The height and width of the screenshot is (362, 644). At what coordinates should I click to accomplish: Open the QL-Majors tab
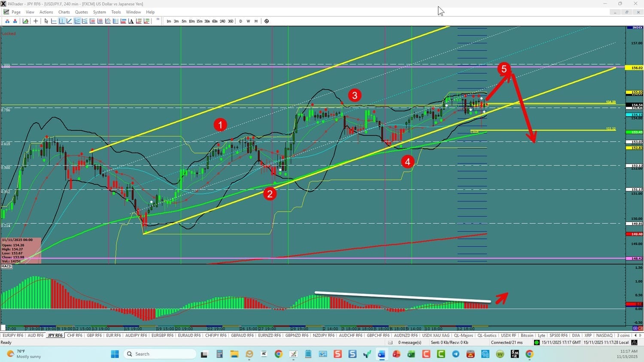tap(464, 335)
